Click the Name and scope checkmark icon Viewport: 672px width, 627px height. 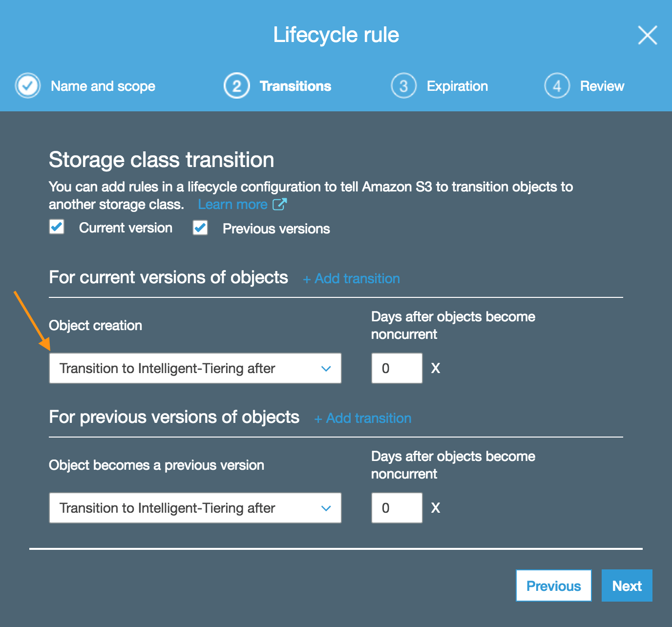click(x=28, y=86)
